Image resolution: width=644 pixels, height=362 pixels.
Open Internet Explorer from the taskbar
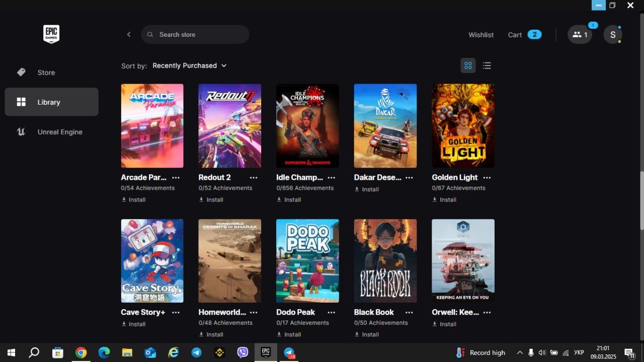click(x=174, y=352)
